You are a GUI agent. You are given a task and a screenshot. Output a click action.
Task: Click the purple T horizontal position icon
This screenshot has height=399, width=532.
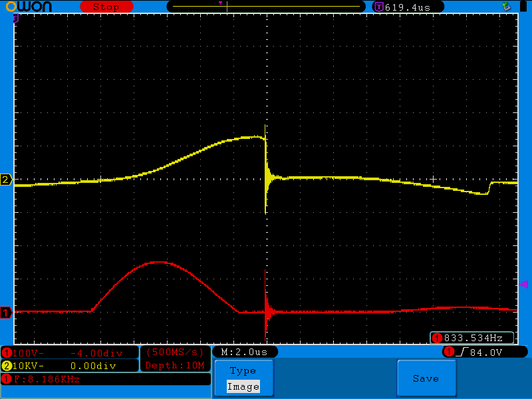pos(378,7)
